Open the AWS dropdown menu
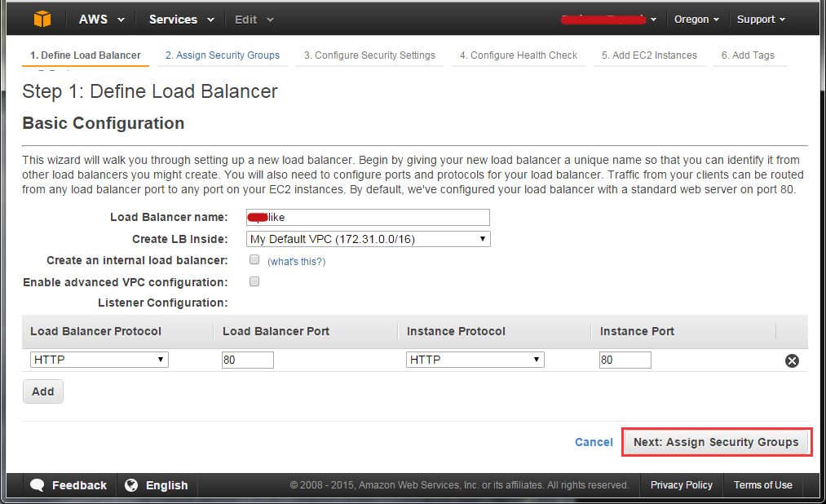 [x=102, y=20]
